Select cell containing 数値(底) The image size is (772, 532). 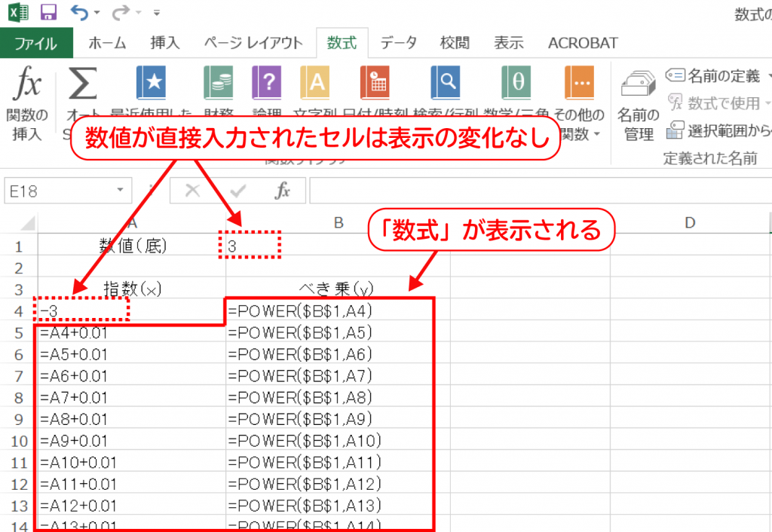[x=132, y=245]
